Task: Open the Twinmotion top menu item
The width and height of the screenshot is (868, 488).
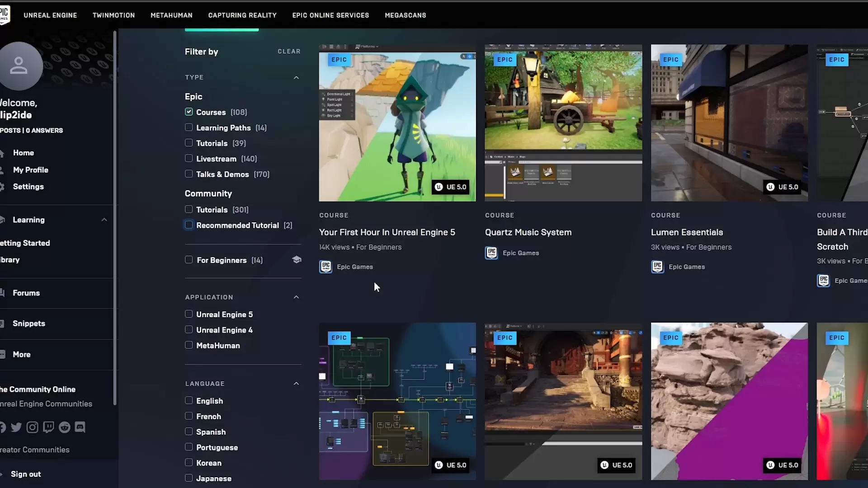Action: 113,15
